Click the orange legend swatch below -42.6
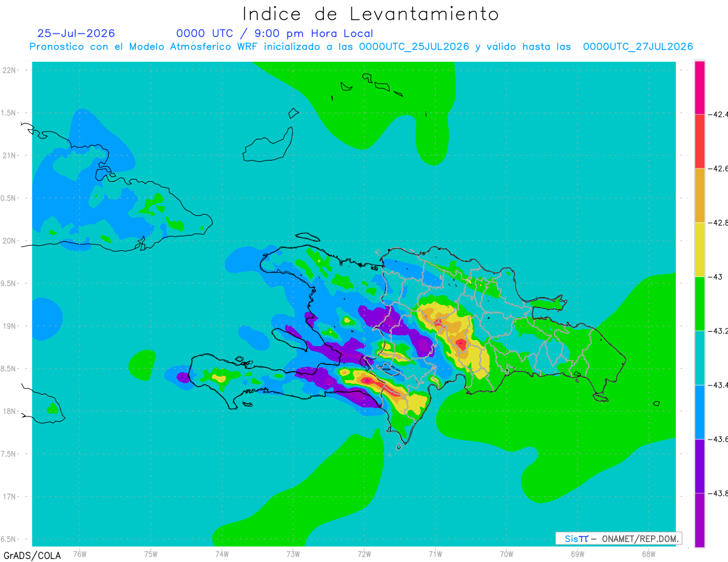The width and height of the screenshot is (728, 562). (x=699, y=195)
